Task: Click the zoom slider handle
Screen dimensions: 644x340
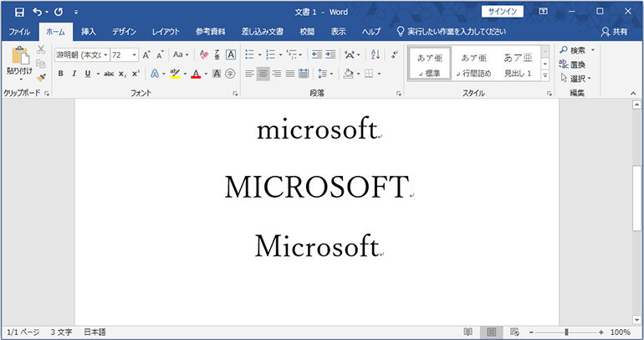Action: pos(566,332)
